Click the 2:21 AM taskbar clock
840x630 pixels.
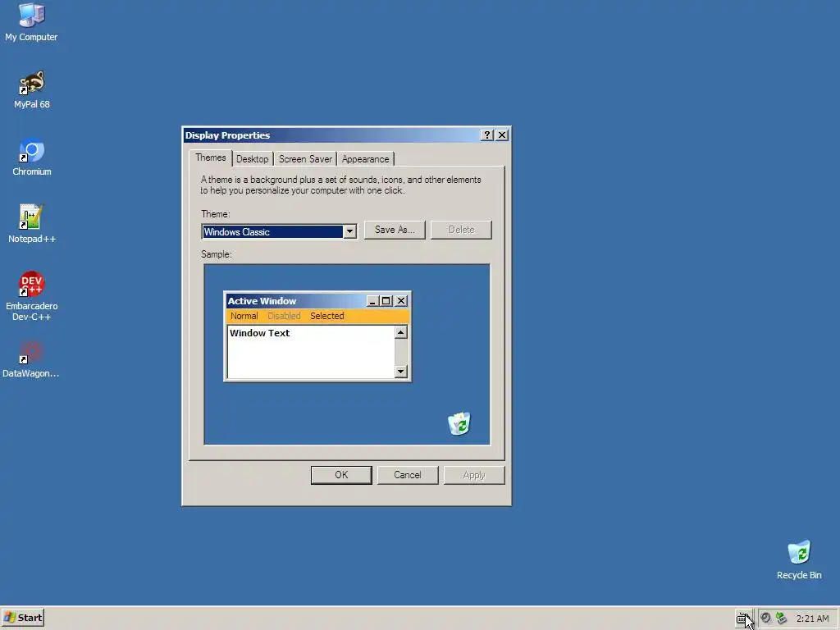813,619
